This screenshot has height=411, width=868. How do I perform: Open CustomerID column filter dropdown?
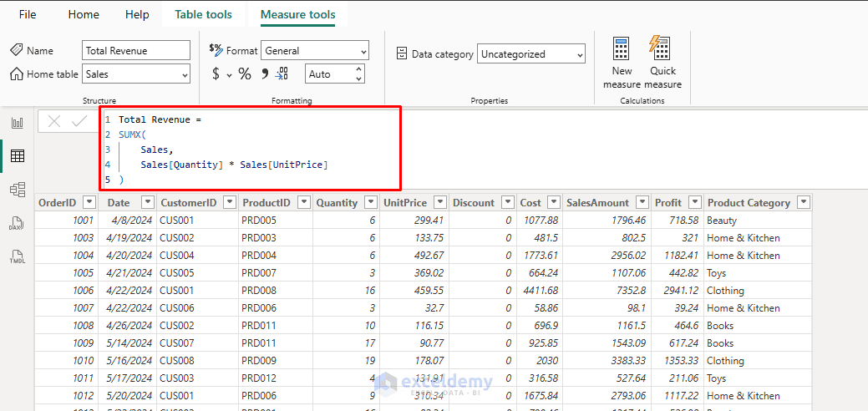230,202
